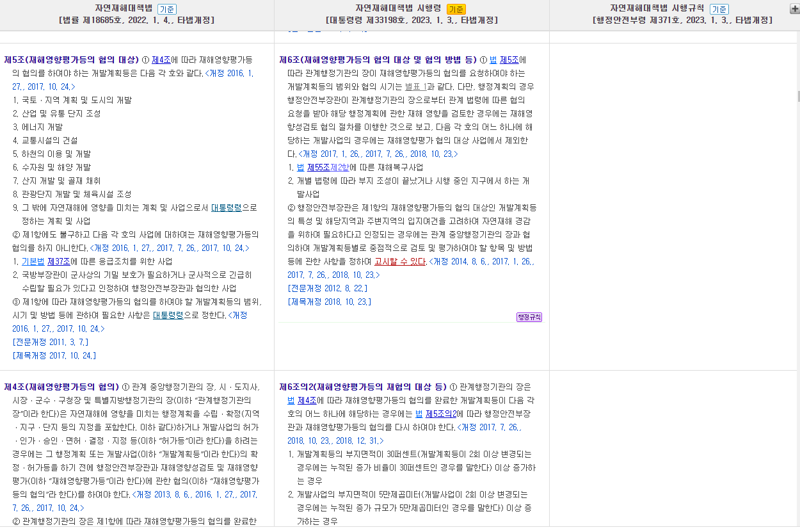Open the 별표 1 link
This screenshot has width=800, height=532.
tap(416, 86)
